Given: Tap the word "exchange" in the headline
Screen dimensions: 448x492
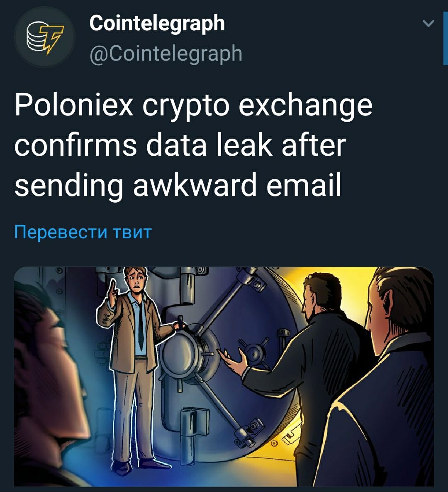Looking at the screenshot, I should pos(305,106).
